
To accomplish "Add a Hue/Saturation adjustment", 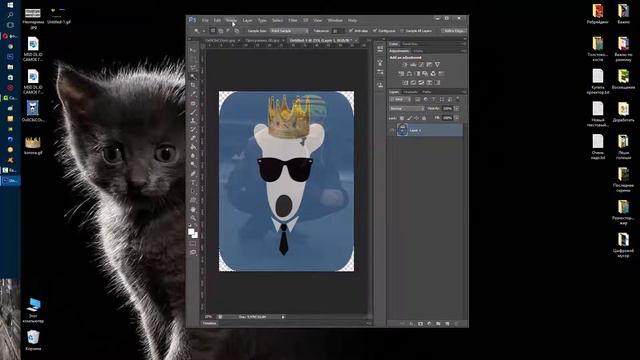I will click(401, 73).
